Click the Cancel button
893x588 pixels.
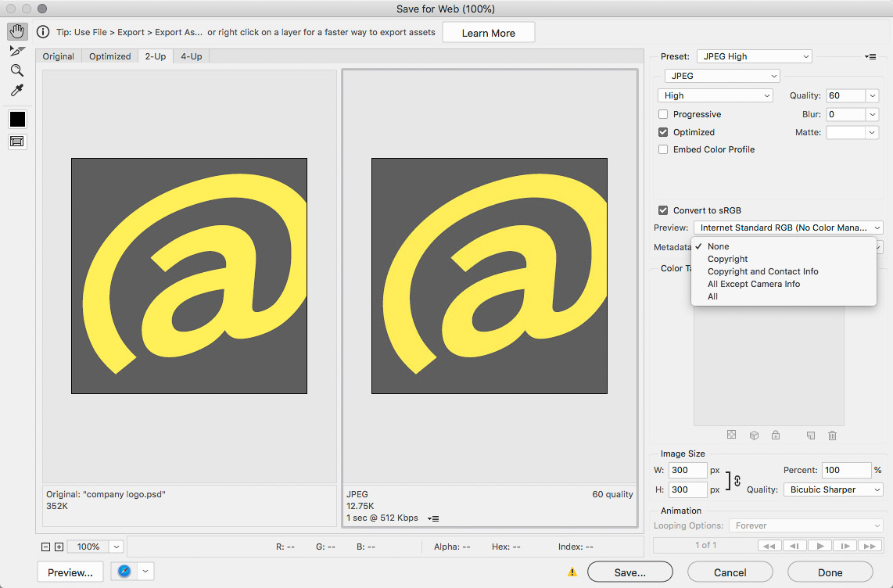[x=730, y=572]
